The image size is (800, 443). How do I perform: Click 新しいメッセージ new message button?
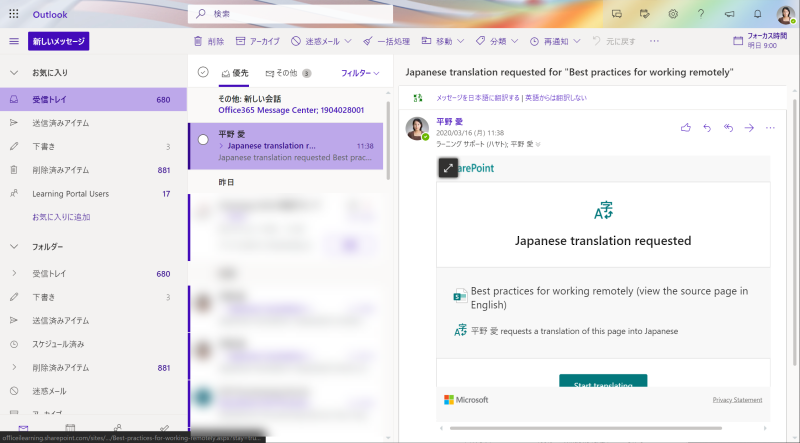(x=59, y=41)
